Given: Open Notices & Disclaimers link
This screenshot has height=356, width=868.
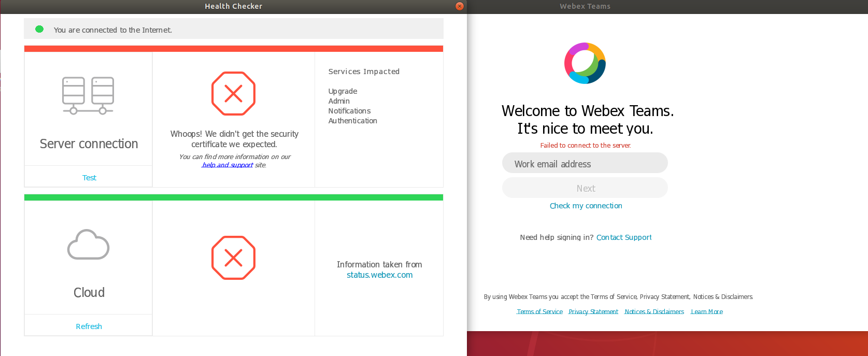Looking at the screenshot, I should point(654,312).
